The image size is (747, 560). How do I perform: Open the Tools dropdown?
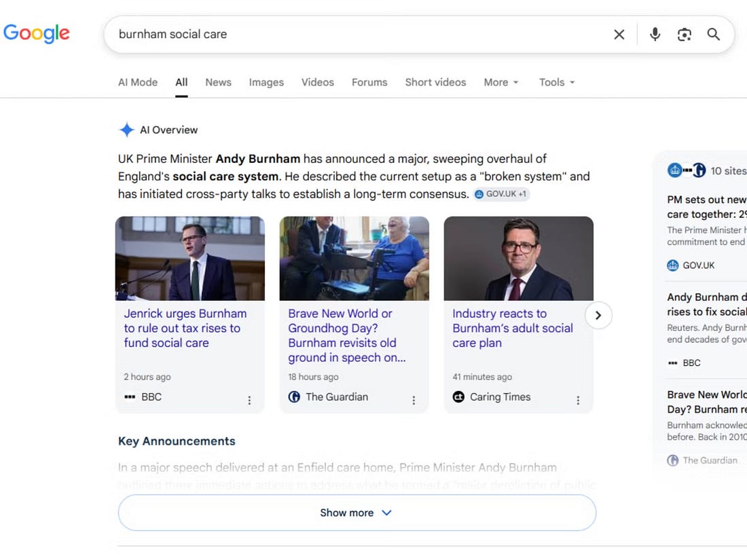pos(557,82)
